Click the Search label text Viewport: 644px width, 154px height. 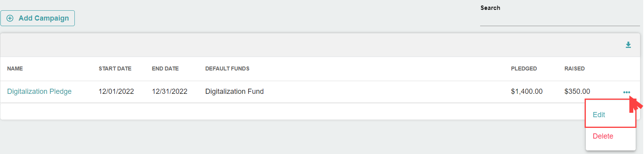(x=490, y=8)
